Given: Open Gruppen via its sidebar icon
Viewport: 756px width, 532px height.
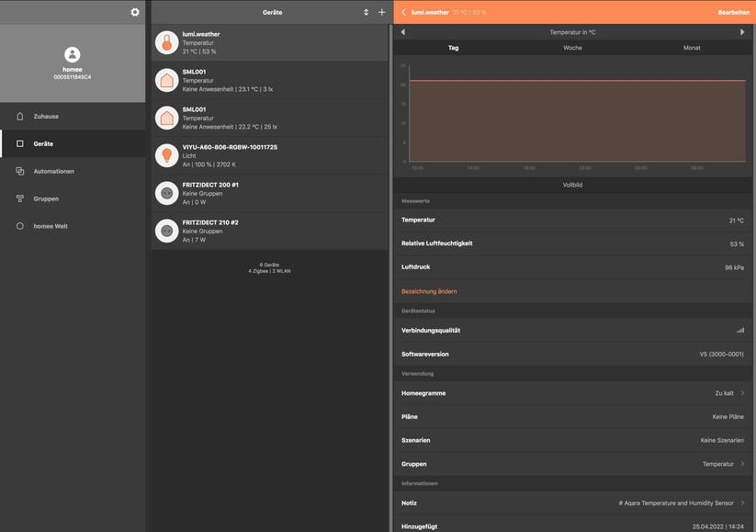Looking at the screenshot, I should point(20,197).
